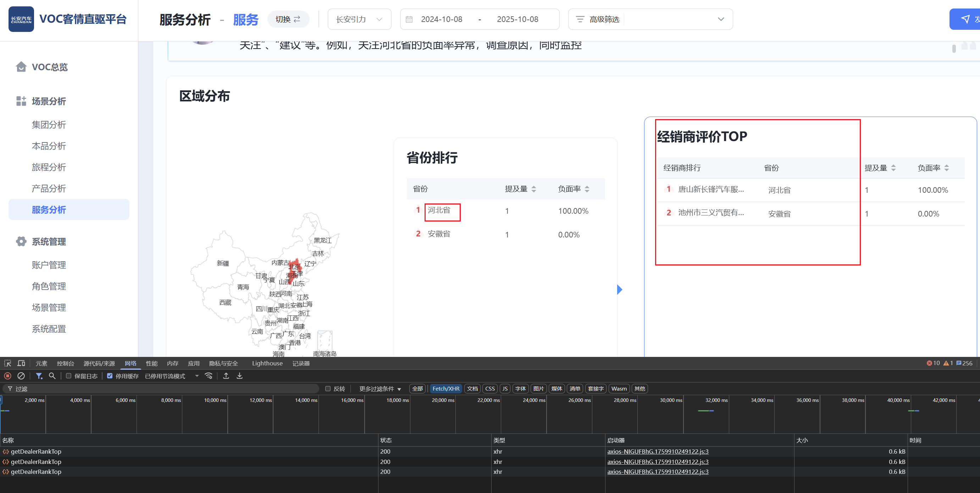
Task: Switch to the 控制台 DevTools tab
Action: point(65,363)
